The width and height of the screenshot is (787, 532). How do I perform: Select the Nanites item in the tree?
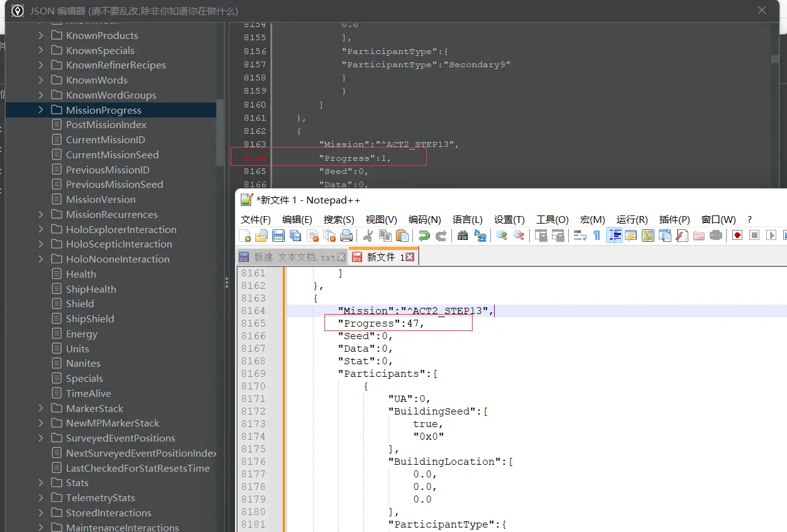[x=83, y=363]
